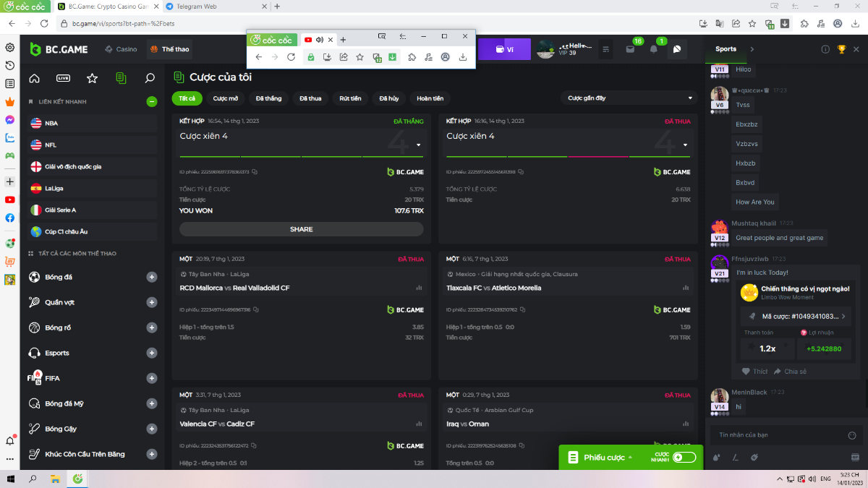
Task: Open the Ví wallet button
Action: (504, 49)
